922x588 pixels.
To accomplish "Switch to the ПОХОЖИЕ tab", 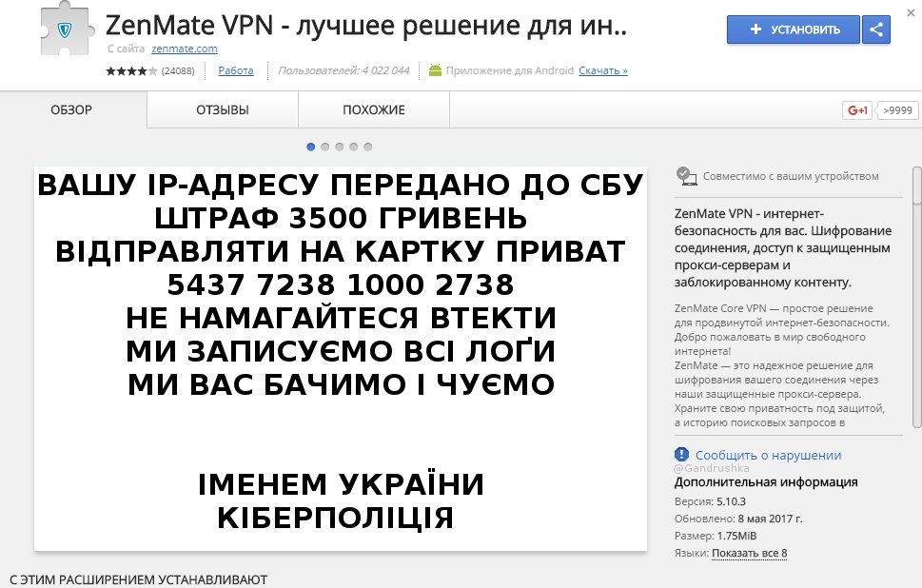I will coord(374,110).
